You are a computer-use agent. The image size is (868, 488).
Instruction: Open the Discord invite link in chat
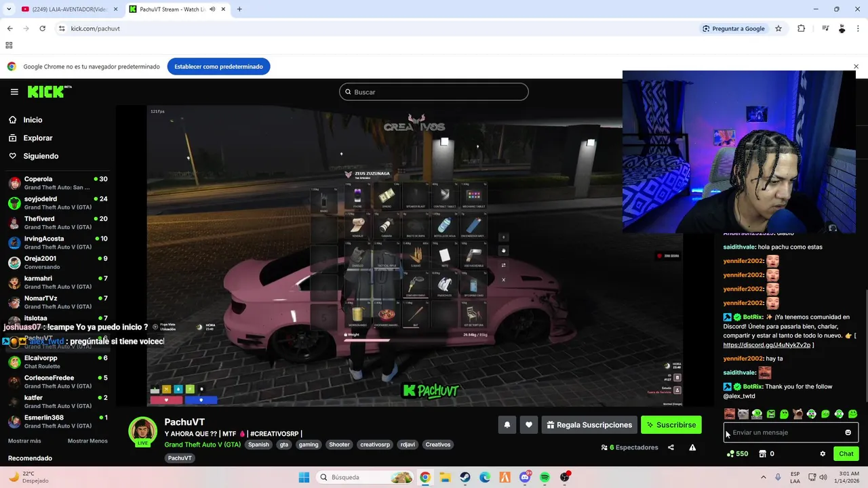(767, 345)
